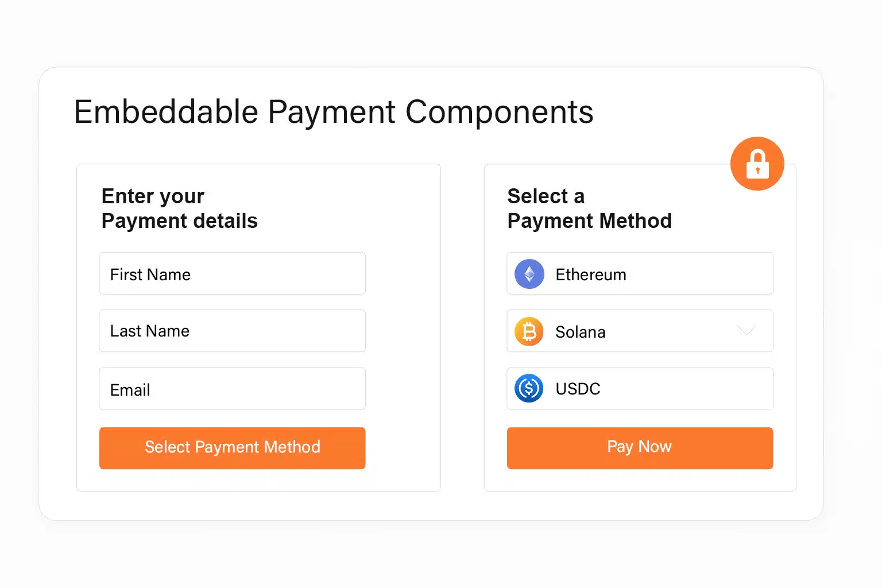882x588 pixels.
Task: Click the 'Select a Payment Method' heading
Action: pyautogui.click(x=589, y=208)
